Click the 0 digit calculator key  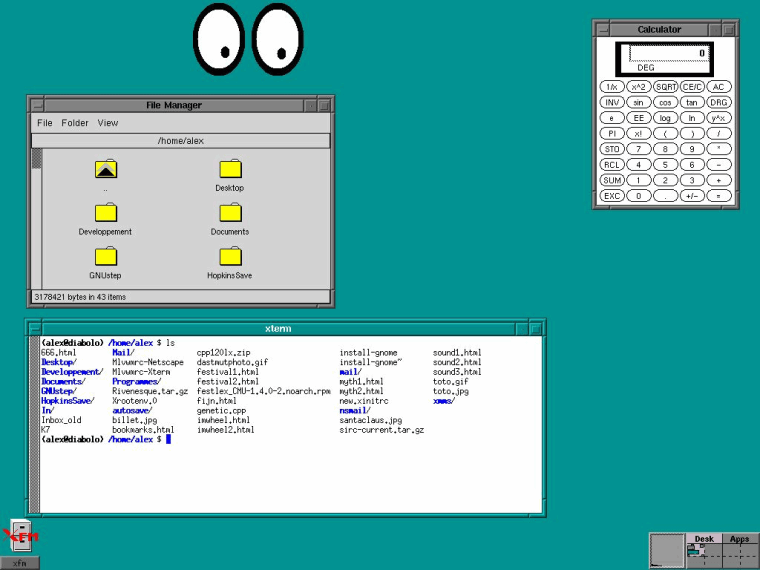coord(638,195)
